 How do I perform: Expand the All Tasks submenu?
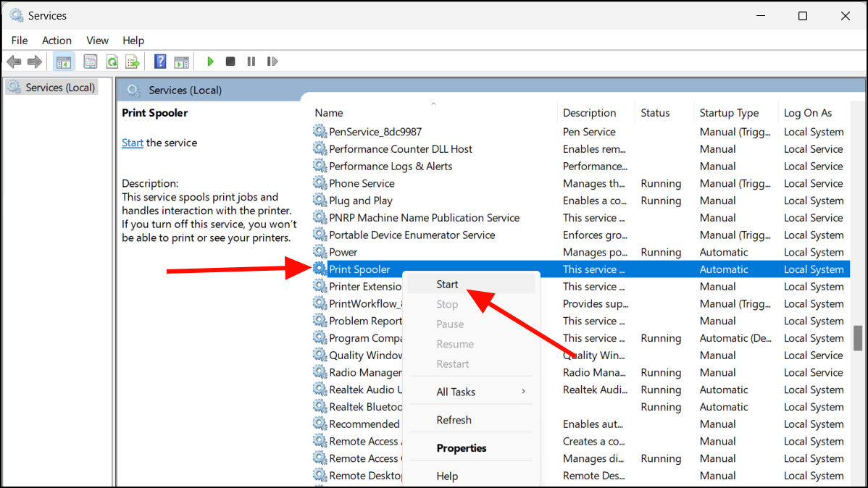pyautogui.click(x=456, y=391)
